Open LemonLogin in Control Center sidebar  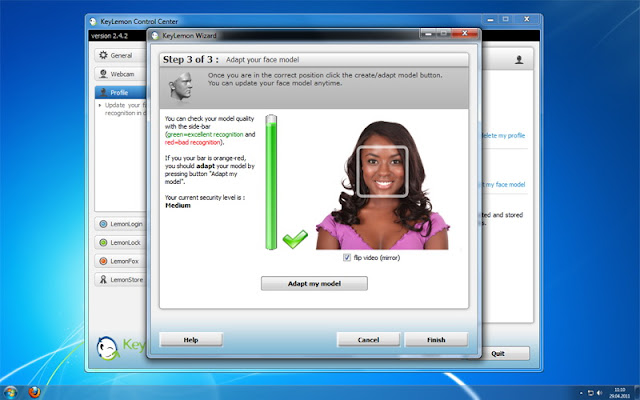click(x=120, y=224)
